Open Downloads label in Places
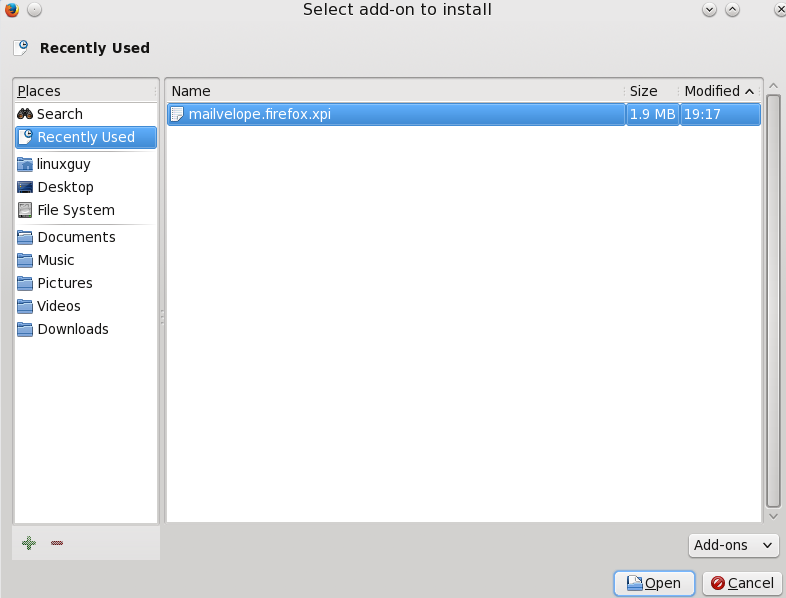Screen dimensions: 786x598 73,329
